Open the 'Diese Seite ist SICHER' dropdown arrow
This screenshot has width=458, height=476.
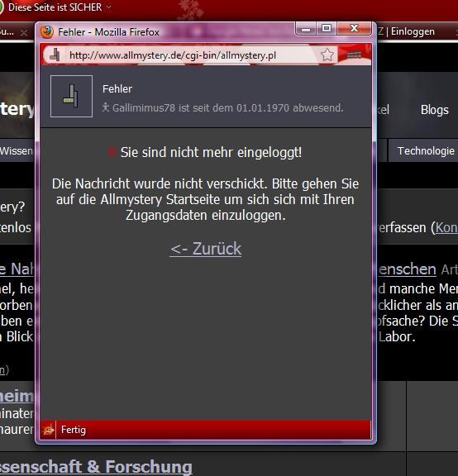109,7
